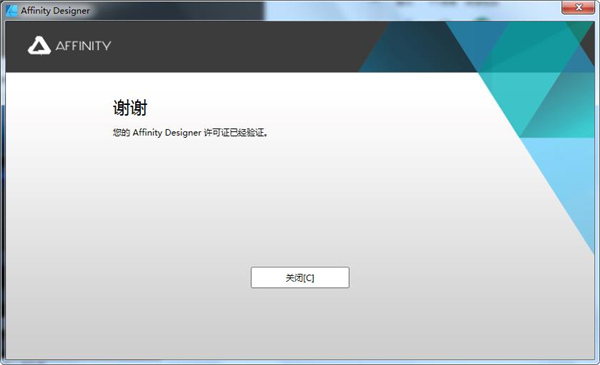
Task: Click the Affinity Designer window title text
Action: 55,11
